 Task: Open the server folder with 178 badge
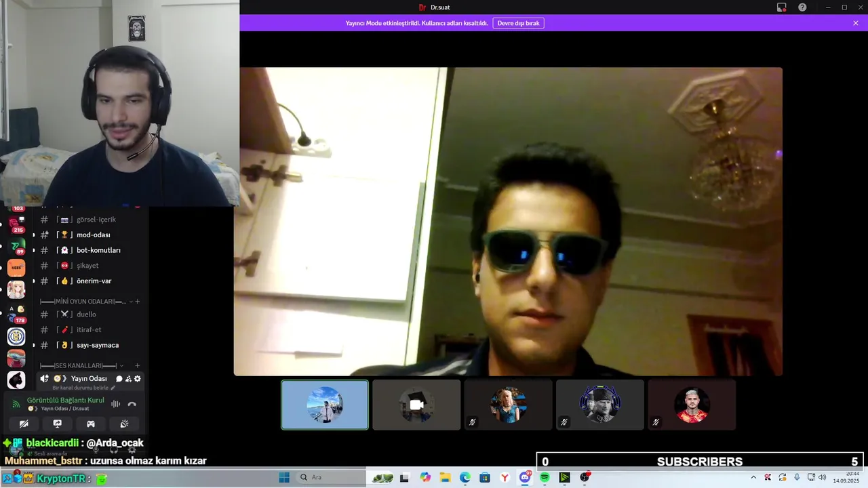coord(16,313)
